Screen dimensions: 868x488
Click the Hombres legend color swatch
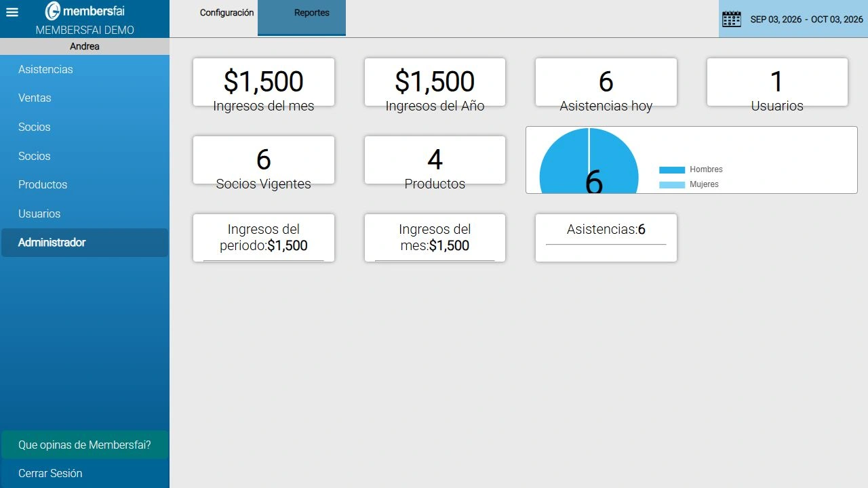[672, 170]
